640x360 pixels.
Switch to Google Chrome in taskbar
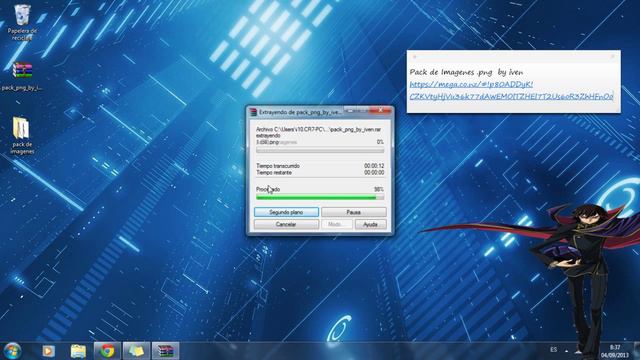pyautogui.click(x=107, y=351)
